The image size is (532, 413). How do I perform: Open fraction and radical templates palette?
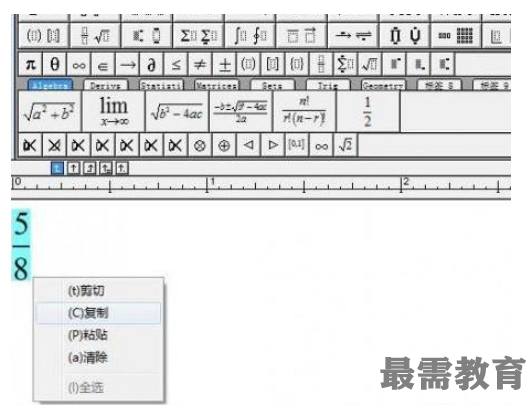pos(95,35)
